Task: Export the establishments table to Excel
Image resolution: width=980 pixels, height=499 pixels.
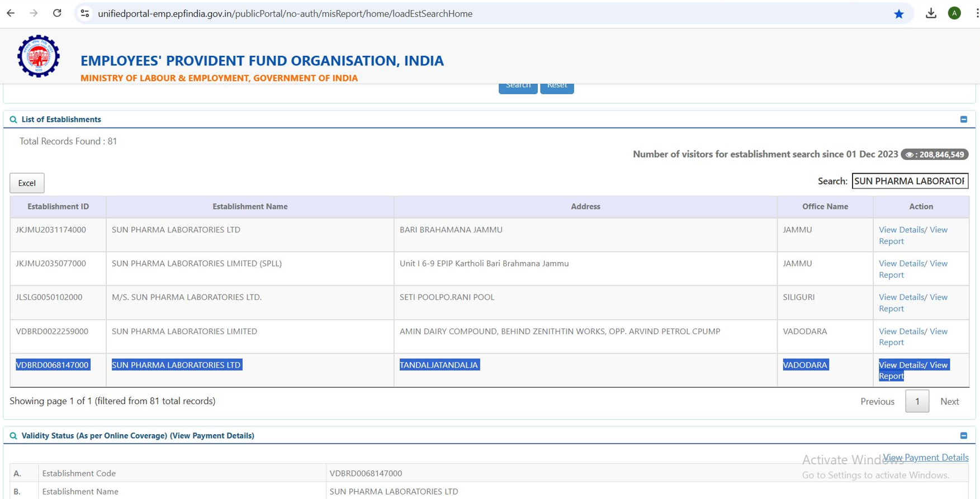Action: pyautogui.click(x=27, y=183)
